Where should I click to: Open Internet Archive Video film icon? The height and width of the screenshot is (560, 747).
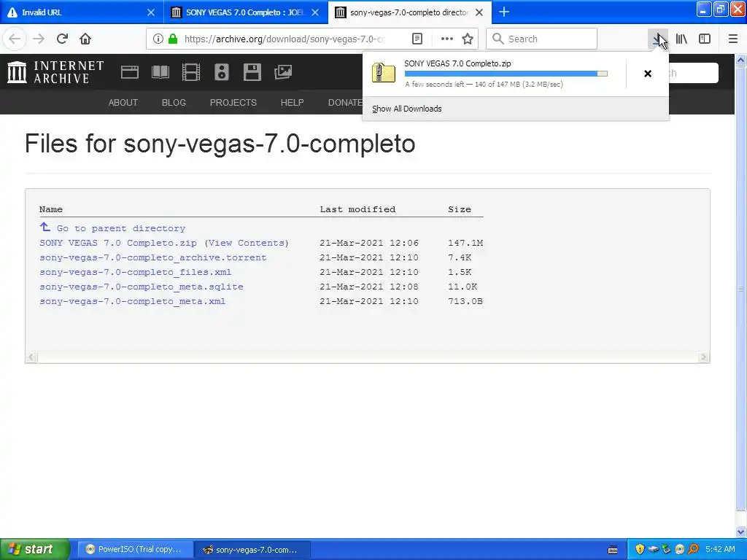point(191,72)
